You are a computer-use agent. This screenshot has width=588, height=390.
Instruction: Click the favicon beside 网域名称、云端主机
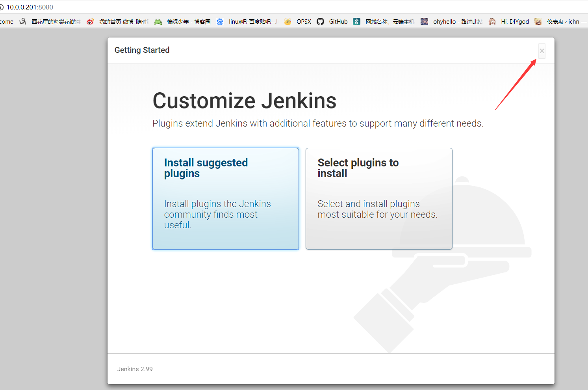(356, 21)
